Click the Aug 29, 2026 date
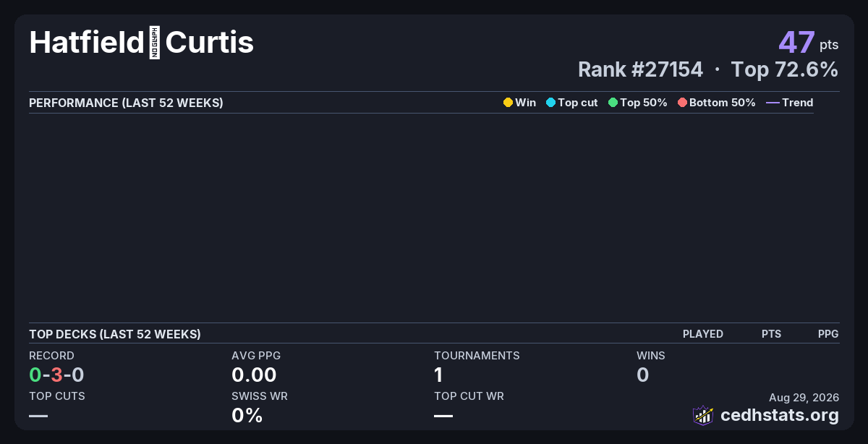The image size is (868, 444). (x=804, y=397)
